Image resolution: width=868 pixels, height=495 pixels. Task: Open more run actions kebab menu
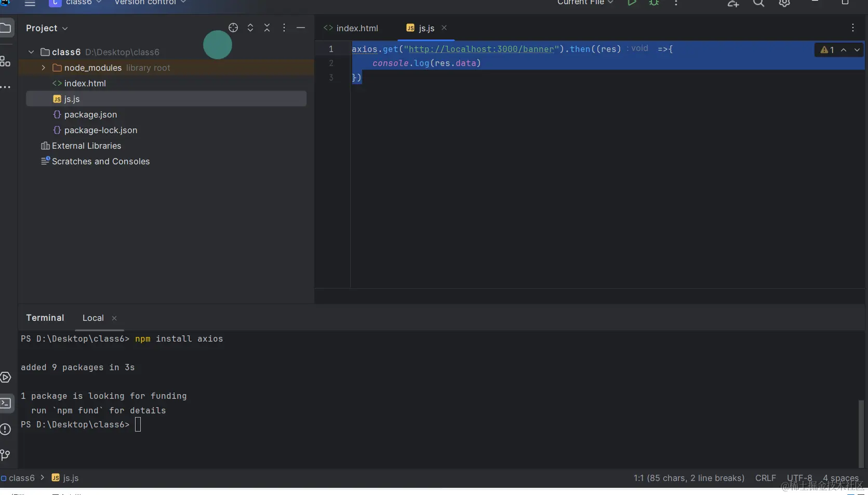(x=676, y=3)
